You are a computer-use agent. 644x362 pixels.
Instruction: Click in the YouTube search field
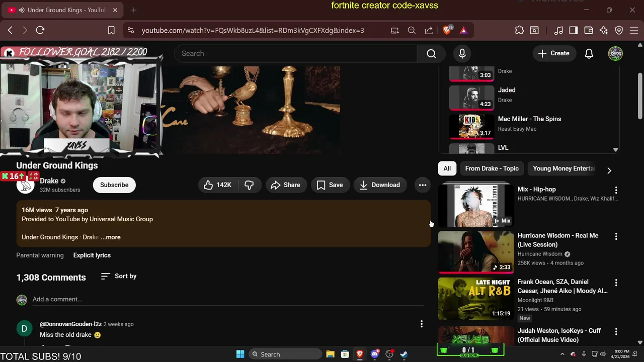(x=296, y=53)
